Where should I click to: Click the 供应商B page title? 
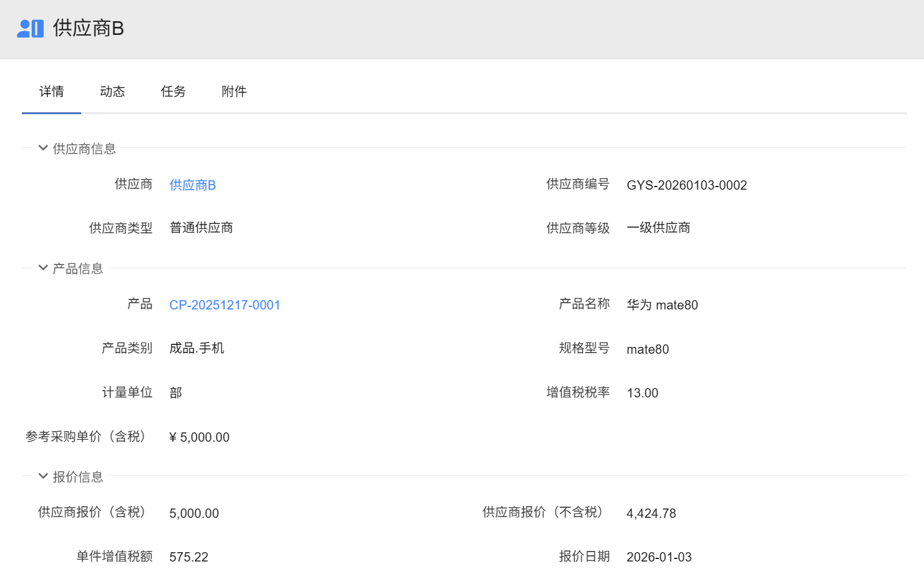click(89, 29)
